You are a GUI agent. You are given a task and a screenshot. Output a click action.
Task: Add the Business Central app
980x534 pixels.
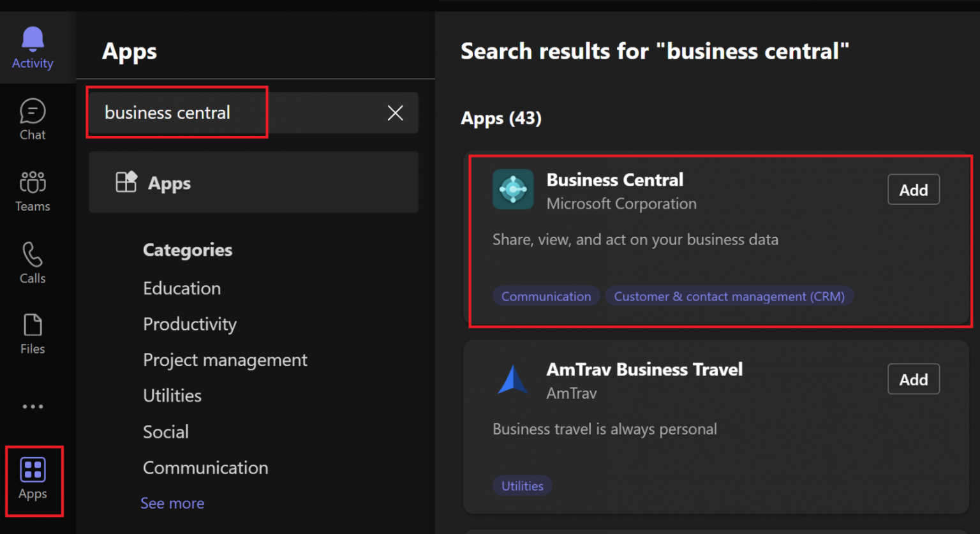(x=913, y=189)
